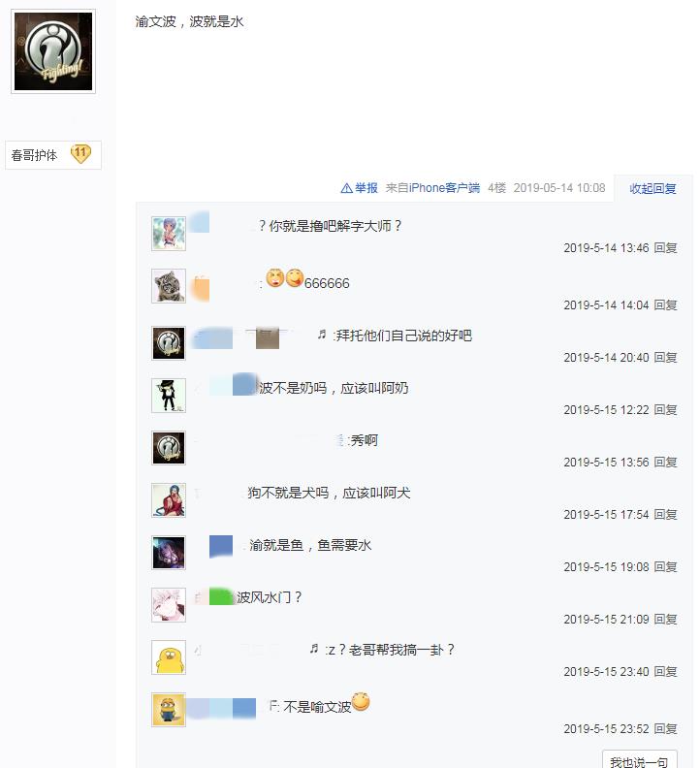The image size is (700, 768).
Task: Click the anime girl avatar of first reply
Action: pos(169,234)
